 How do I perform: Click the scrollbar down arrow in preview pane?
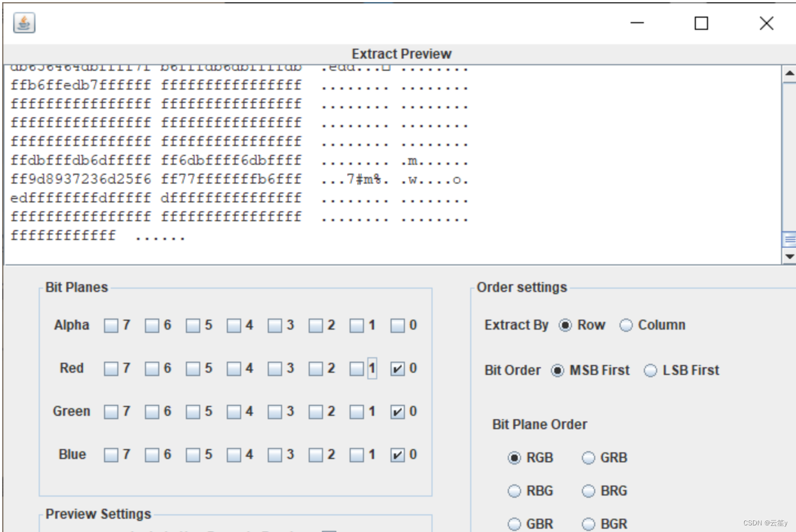pyautogui.click(x=789, y=256)
